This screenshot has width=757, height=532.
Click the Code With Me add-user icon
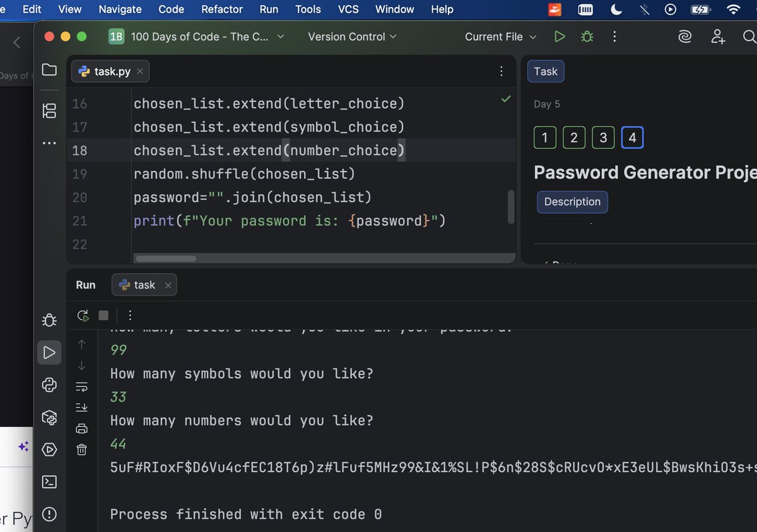tap(718, 37)
